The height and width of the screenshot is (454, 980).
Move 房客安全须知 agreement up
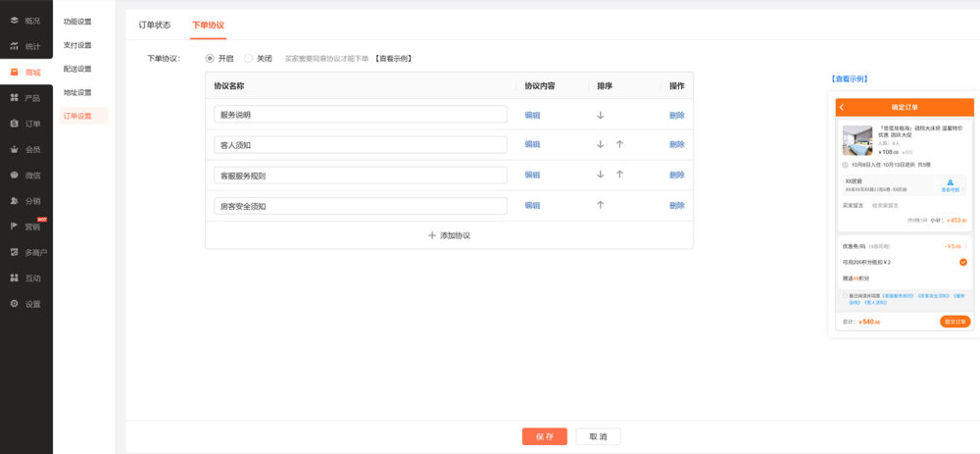pyautogui.click(x=601, y=205)
